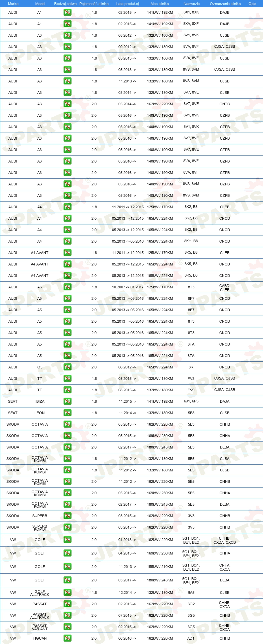The height and width of the screenshot is (644, 263).
Task: Select body code BA5 cell
Action: [191, 593]
